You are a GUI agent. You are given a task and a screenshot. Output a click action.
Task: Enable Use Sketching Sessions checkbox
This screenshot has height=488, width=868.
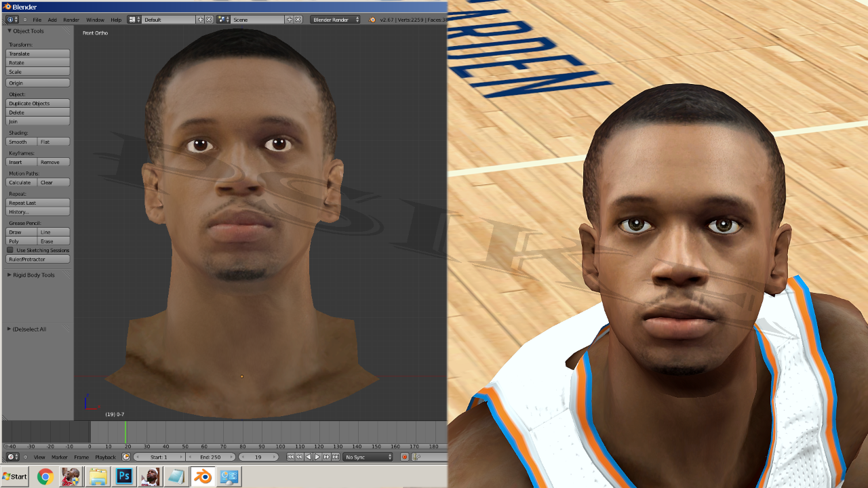pyautogui.click(x=10, y=250)
